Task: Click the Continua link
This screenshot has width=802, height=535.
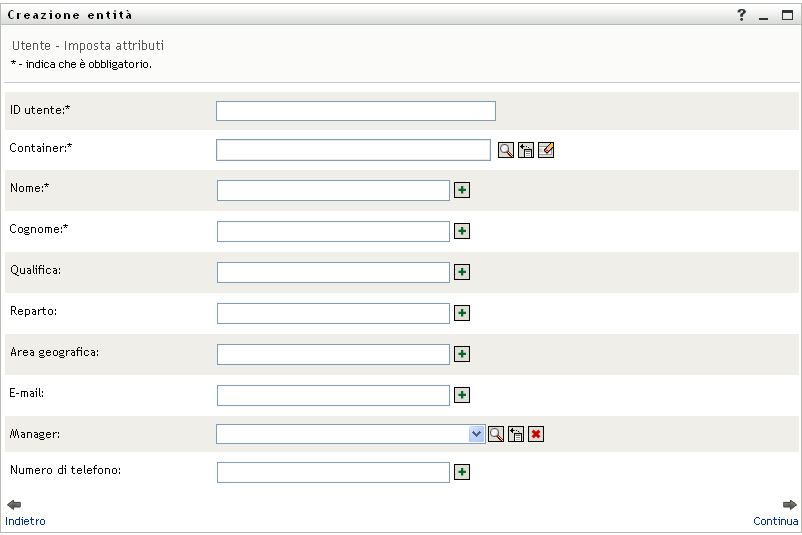Action: click(775, 521)
